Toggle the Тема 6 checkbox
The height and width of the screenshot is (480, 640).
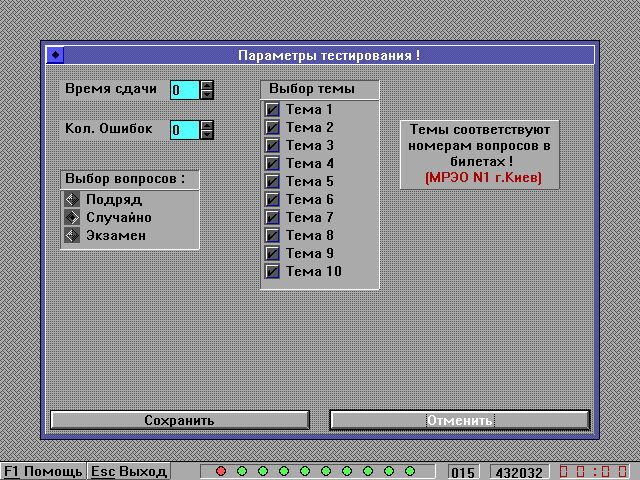click(x=272, y=199)
